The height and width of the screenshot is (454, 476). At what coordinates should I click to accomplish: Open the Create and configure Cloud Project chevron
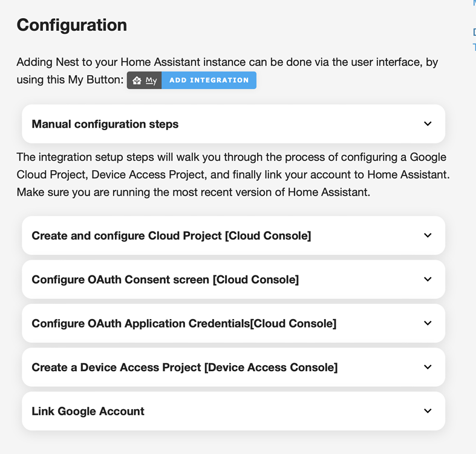click(x=428, y=235)
